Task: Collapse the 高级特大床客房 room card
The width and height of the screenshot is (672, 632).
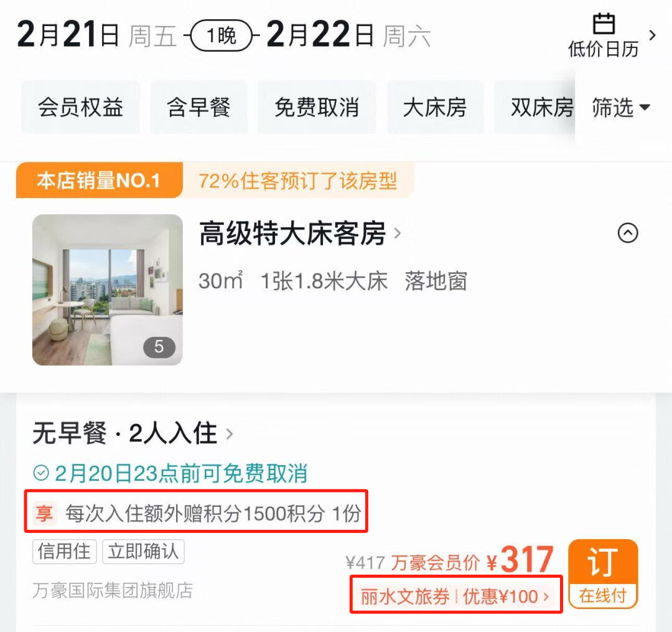Action: [x=628, y=233]
